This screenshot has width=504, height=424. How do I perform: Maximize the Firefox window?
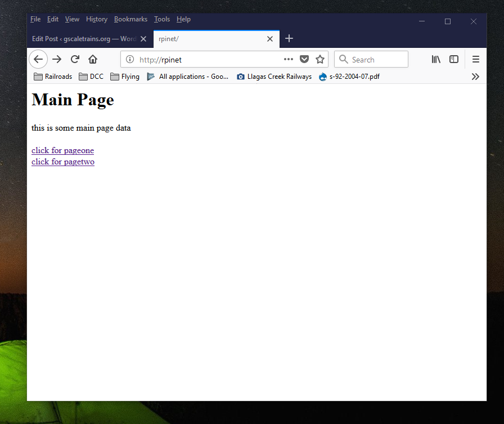pyautogui.click(x=447, y=21)
